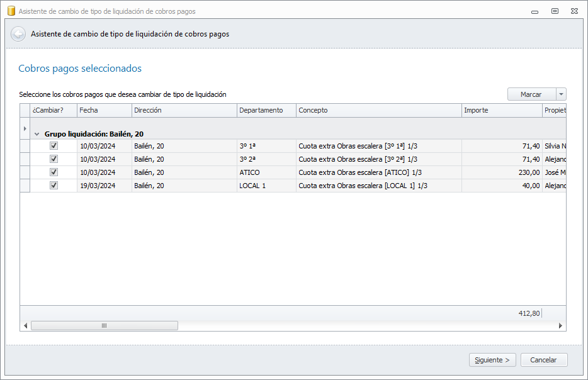
Task: Uncheck the checkbox for the 3º 1ª row
Action: pos(54,145)
